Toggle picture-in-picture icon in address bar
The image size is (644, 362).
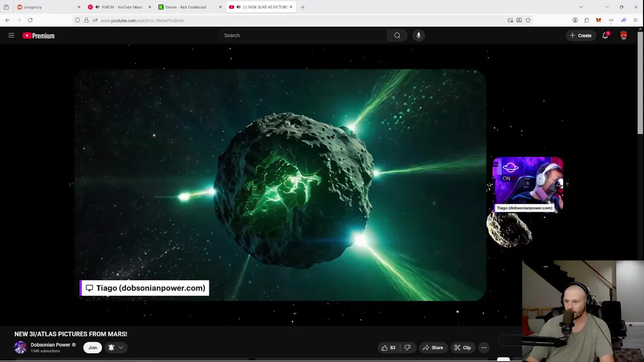point(510,20)
